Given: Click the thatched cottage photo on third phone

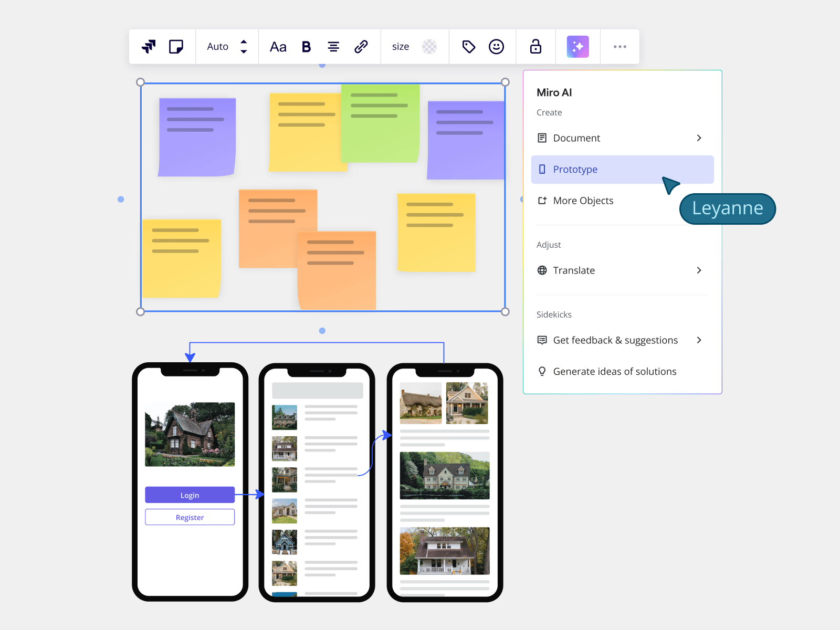Looking at the screenshot, I should click(421, 403).
